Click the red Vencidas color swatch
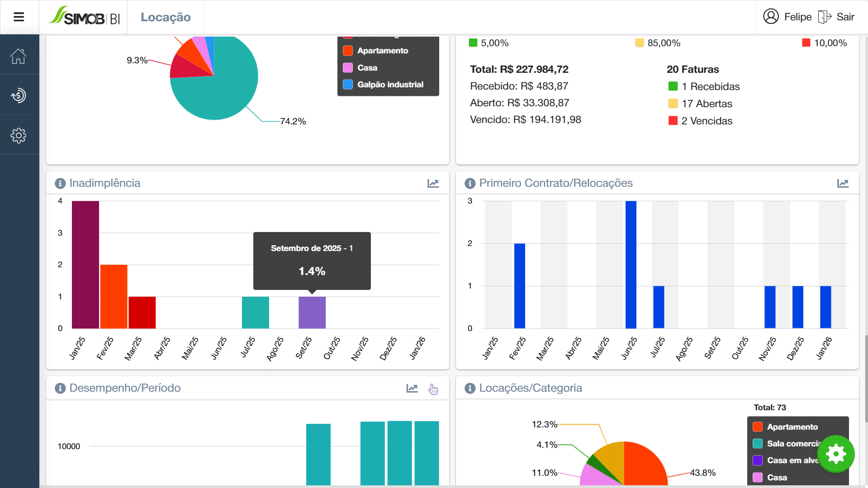Image resolution: width=868 pixels, height=488 pixels. pyautogui.click(x=673, y=121)
